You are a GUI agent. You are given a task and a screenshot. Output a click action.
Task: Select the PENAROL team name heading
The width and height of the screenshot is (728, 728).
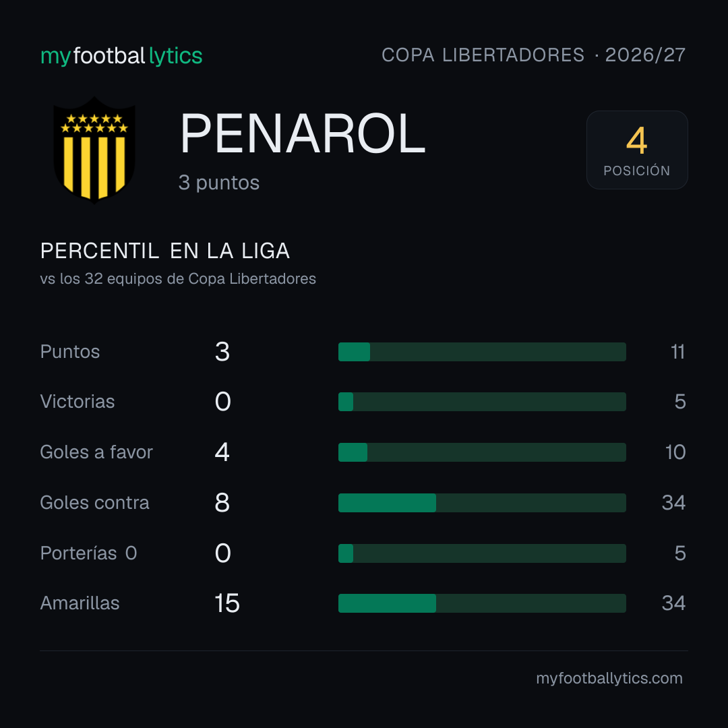[302, 133]
